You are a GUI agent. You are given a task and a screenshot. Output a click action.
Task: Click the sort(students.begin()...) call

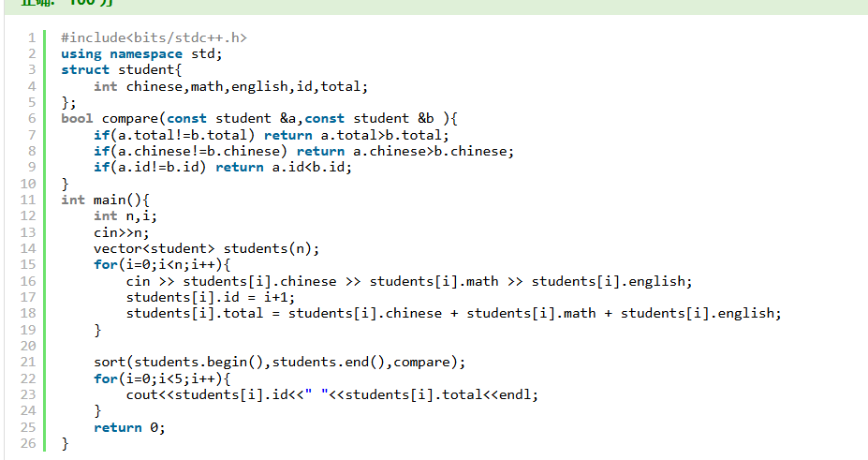pyautogui.click(x=279, y=362)
